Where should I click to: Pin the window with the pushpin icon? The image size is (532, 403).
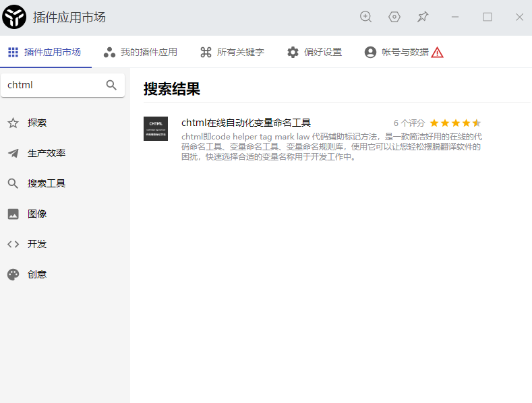(423, 17)
